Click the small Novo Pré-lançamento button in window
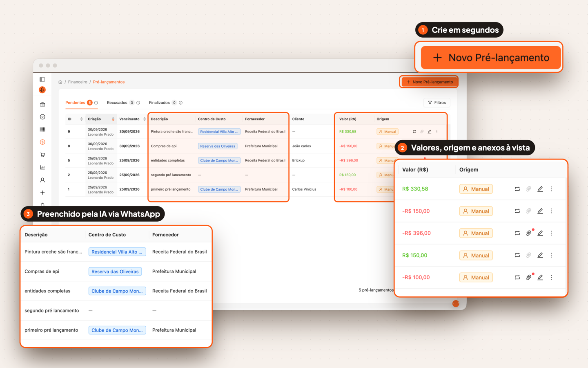Image resolution: width=588 pixels, height=368 pixels. click(x=429, y=82)
